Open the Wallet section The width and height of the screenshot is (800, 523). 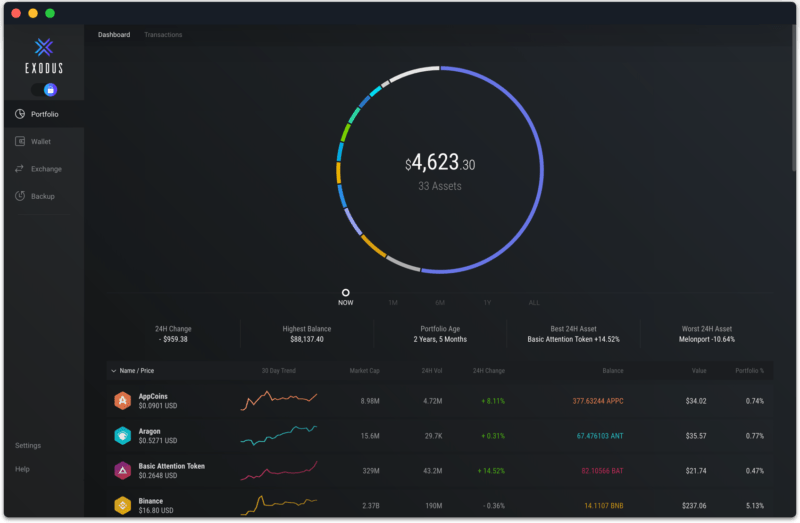tap(44, 141)
